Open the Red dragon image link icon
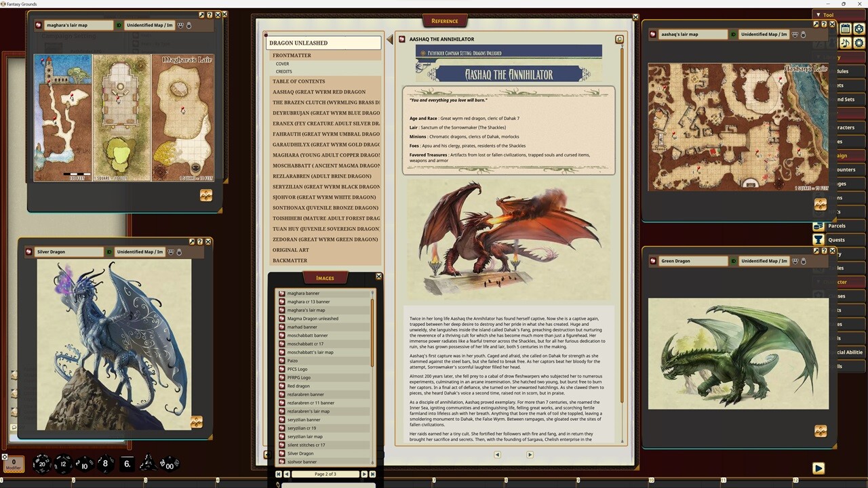 pyautogui.click(x=282, y=386)
